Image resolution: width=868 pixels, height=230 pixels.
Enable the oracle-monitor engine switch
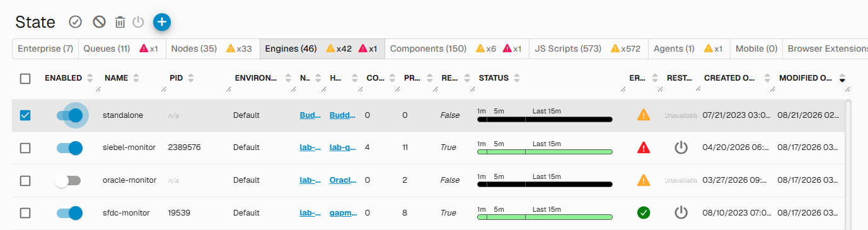(68, 181)
